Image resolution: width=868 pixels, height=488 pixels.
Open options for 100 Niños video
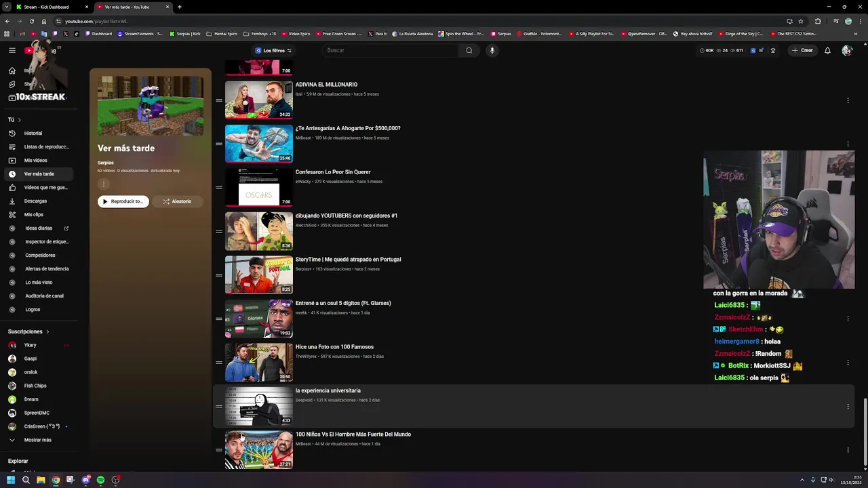(x=848, y=450)
